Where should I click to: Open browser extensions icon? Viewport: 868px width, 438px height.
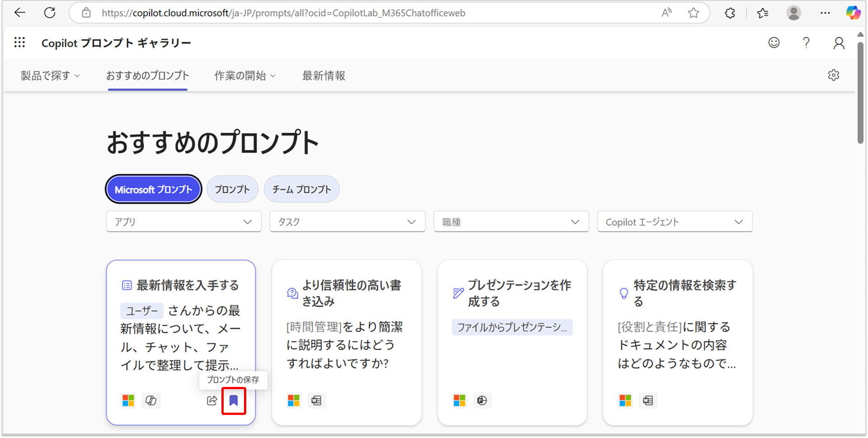tap(729, 13)
